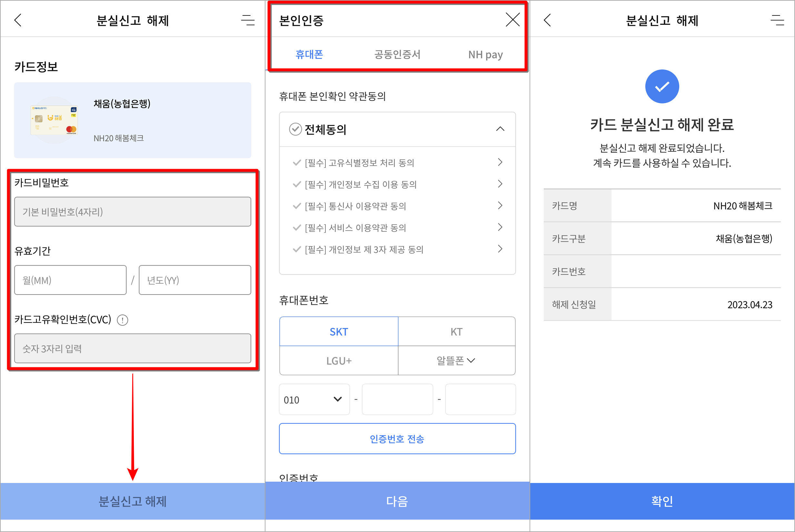
Task: Click the 기본 비밀번호 input field
Action: point(133,211)
